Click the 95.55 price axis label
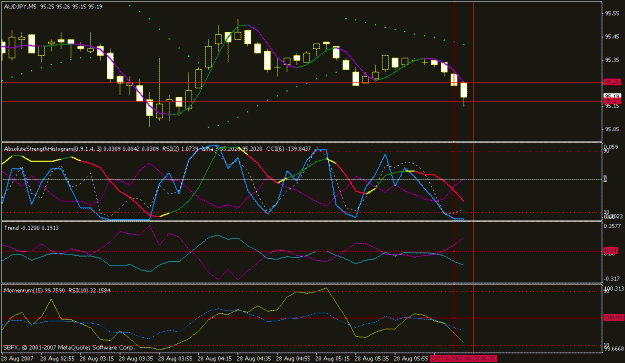This screenshot has width=625, height=363. click(612, 14)
